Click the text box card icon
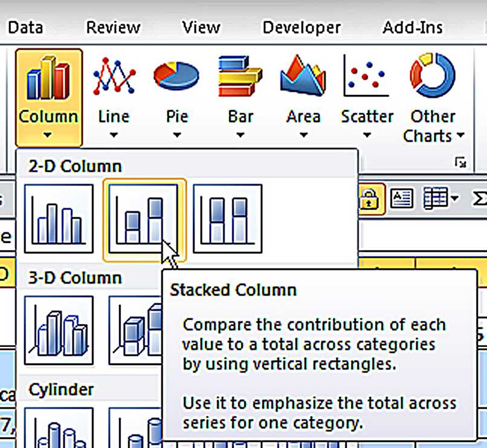The height and width of the screenshot is (448, 487). click(402, 198)
